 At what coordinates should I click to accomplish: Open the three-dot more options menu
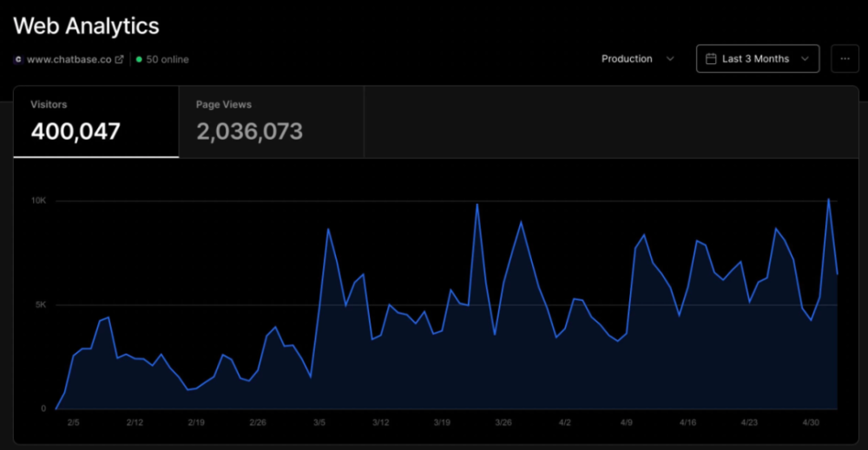click(845, 59)
